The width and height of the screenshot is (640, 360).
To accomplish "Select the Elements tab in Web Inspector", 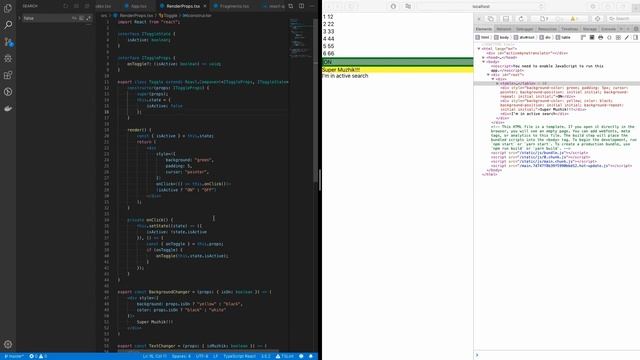I will pos(484,29).
